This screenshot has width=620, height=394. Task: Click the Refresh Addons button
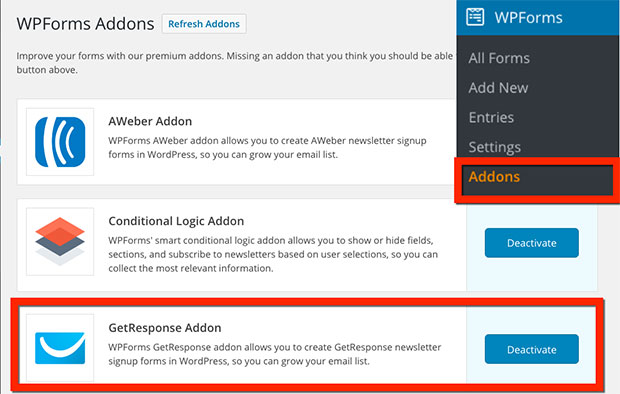pos(204,24)
